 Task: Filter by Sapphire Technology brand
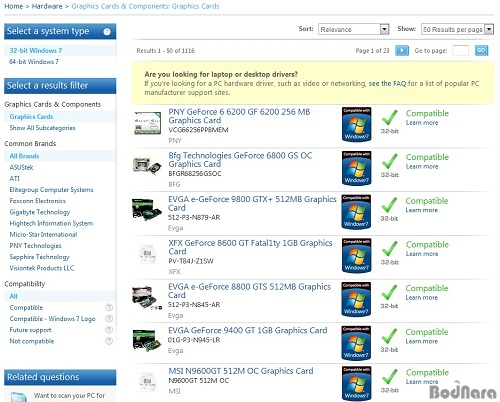tap(40, 257)
